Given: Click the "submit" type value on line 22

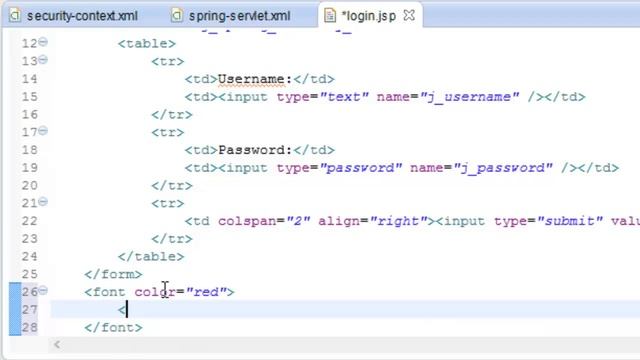Looking at the screenshot, I should pos(570,221).
